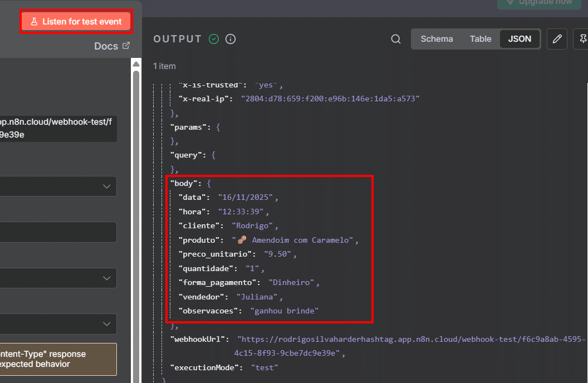Click the executionMode value "test"
This screenshot has width=588, height=383.
pos(264,367)
